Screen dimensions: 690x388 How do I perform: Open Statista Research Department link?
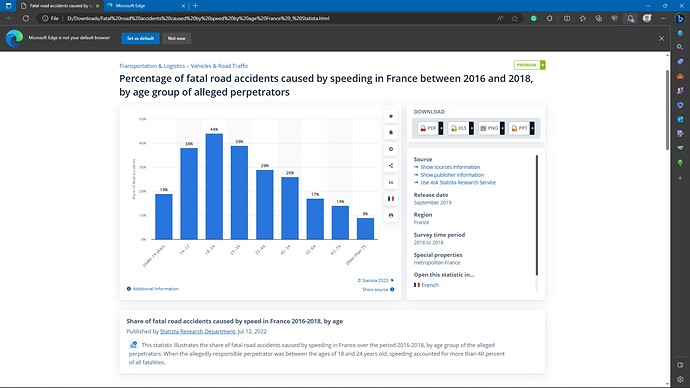click(198, 331)
